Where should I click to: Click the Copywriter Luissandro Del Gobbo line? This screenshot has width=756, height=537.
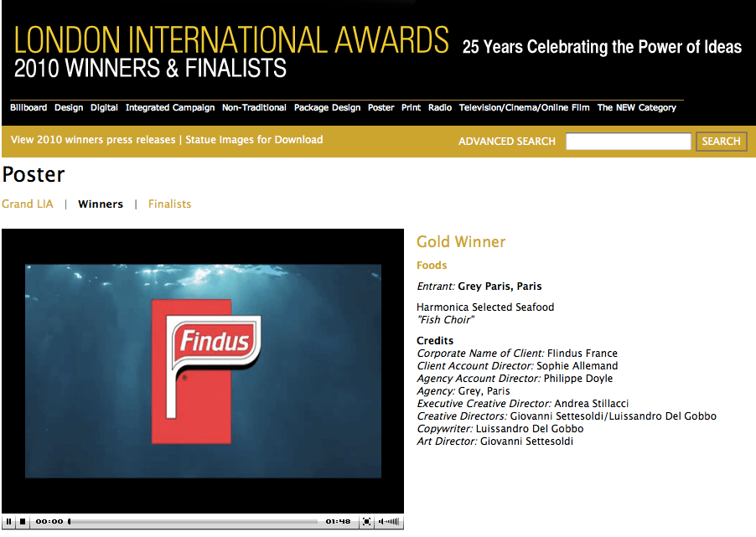point(500,429)
